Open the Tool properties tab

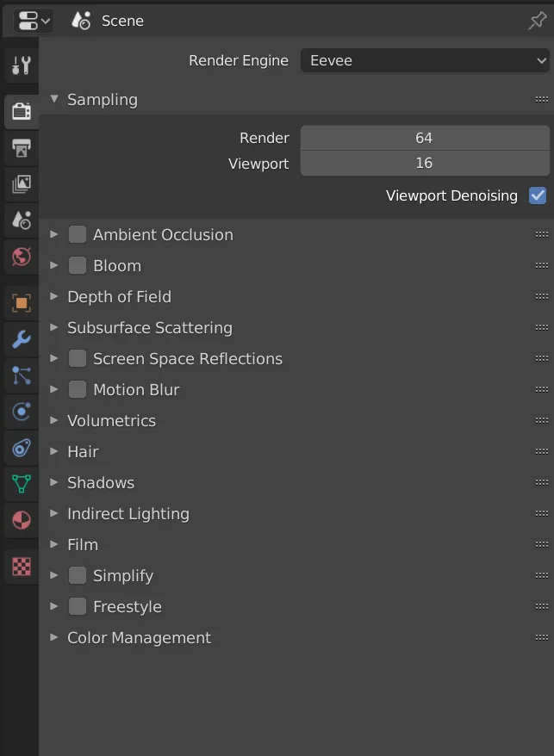pos(21,65)
